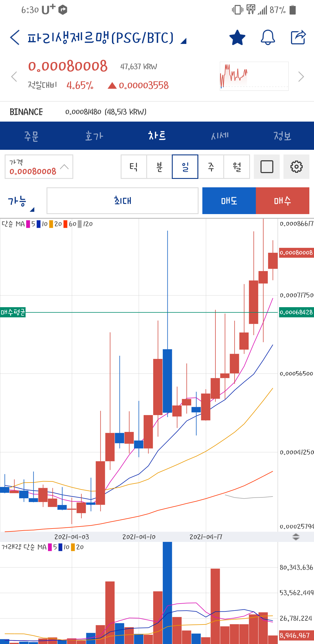Go to next coin with right chevron
314x644 pixels.
coord(301,77)
